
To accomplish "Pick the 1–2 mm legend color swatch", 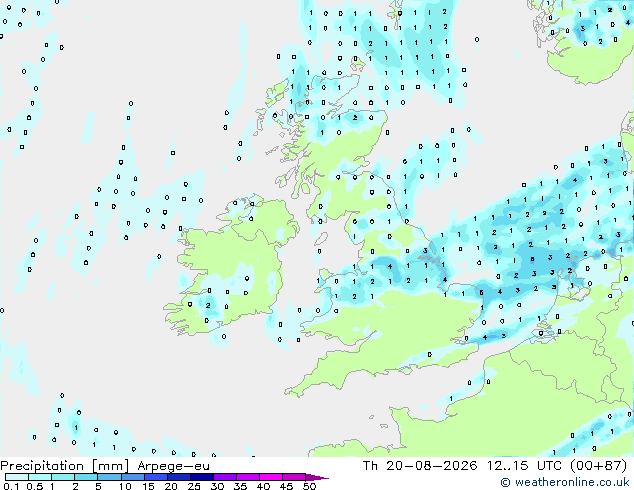I will coord(63,477).
